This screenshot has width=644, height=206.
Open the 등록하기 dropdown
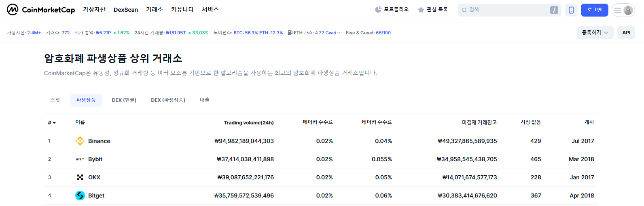pyautogui.click(x=595, y=33)
